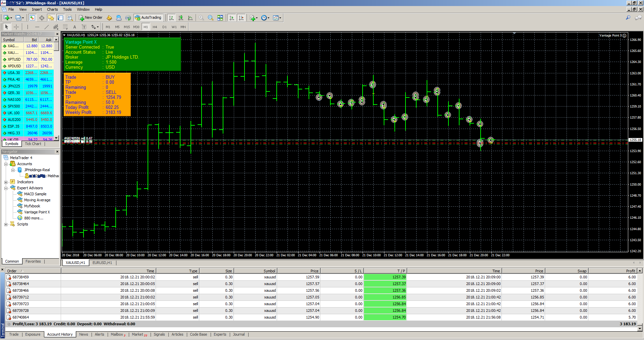Toggle the chart shift option
644x340 pixels.
click(241, 18)
